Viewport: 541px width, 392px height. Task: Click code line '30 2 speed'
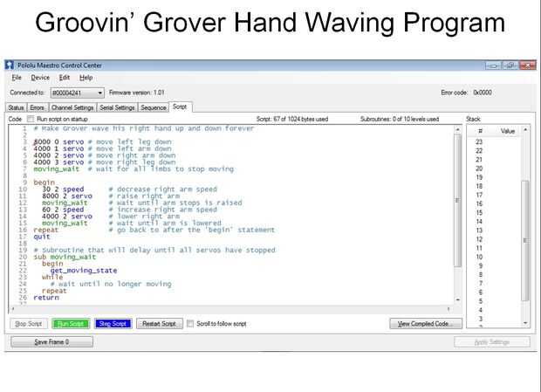[x=63, y=189]
